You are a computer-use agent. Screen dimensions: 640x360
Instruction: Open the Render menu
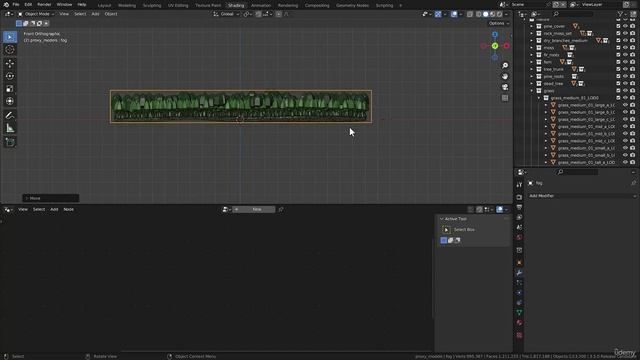(x=44, y=5)
